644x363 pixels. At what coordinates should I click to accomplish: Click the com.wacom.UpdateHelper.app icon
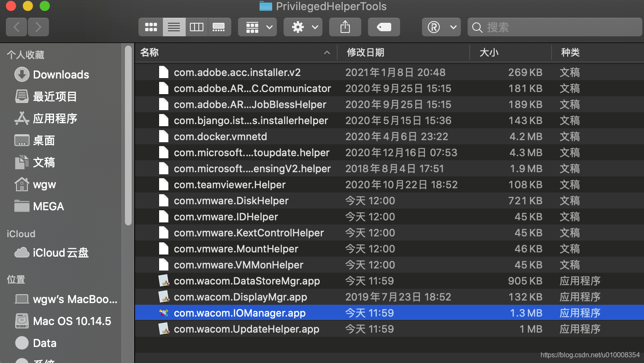click(164, 329)
